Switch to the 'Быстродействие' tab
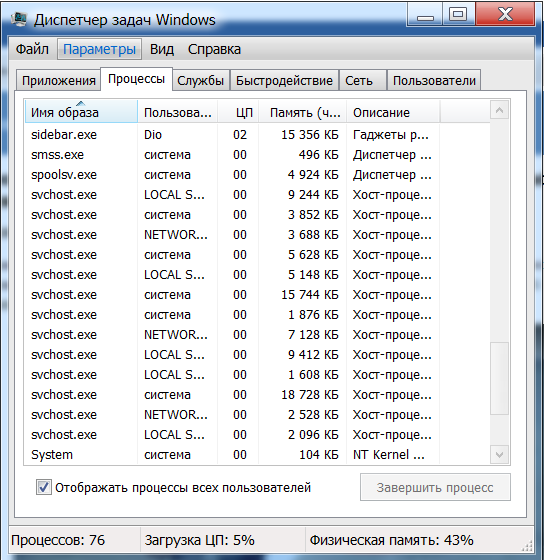544x560 pixels. coord(284,81)
